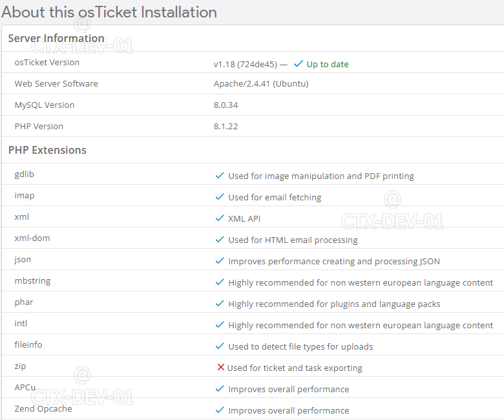Click Zend Opcache's 'Improves overall performance' description
This screenshot has height=420, width=504.
289,411
